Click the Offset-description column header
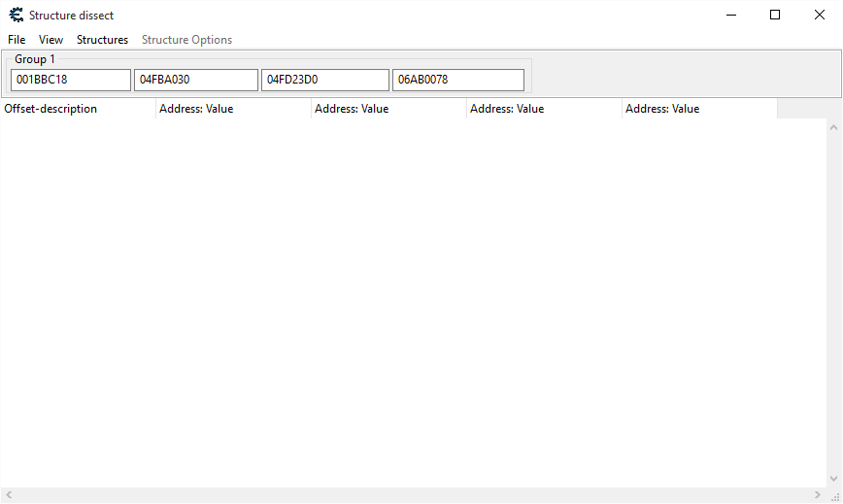This screenshot has width=843, height=504. click(x=78, y=109)
